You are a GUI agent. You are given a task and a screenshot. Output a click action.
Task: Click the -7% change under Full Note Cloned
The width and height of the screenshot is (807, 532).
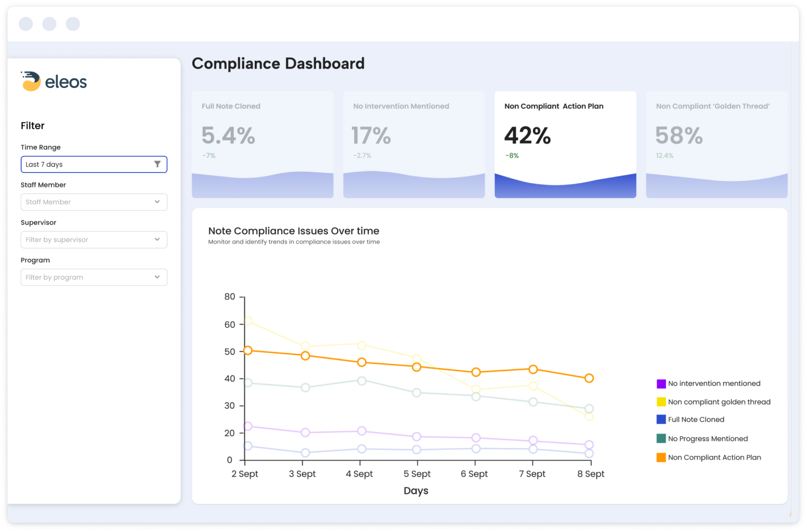208,155
